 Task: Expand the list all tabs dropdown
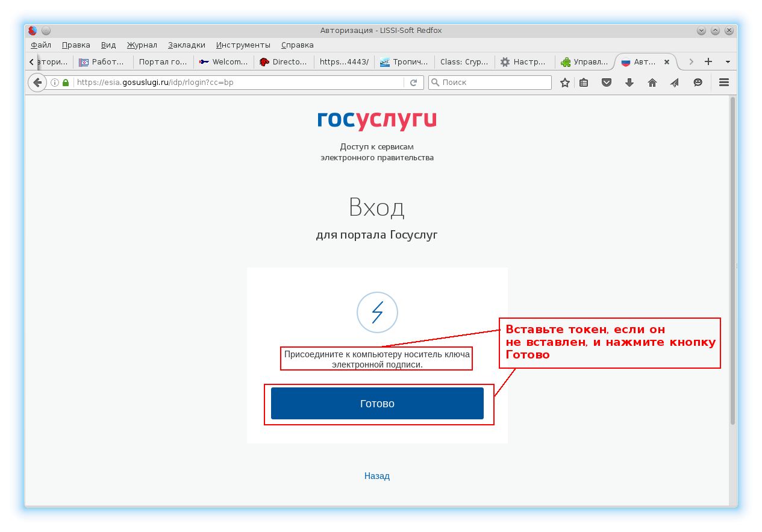coord(728,61)
